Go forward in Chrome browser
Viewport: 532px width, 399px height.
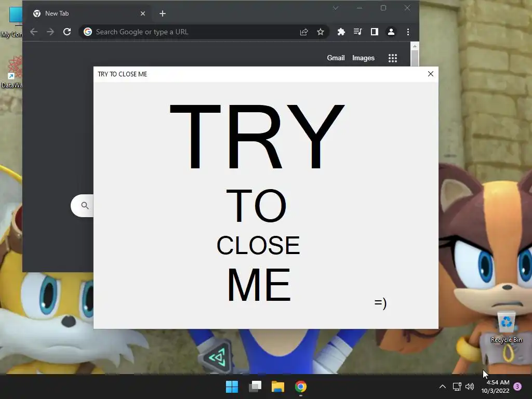(50, 32)
